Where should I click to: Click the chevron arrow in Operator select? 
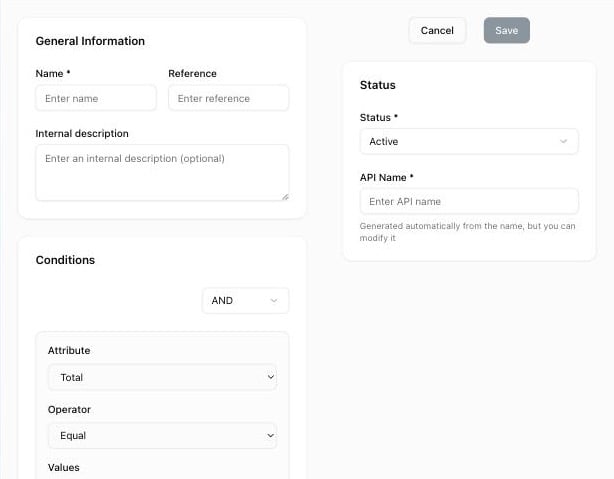point(271,436)
